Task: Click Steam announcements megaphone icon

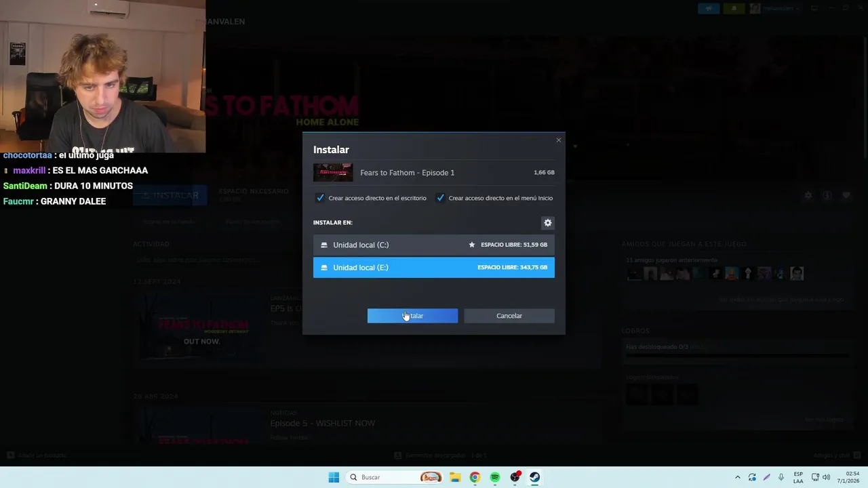Action: pos(709,8)
